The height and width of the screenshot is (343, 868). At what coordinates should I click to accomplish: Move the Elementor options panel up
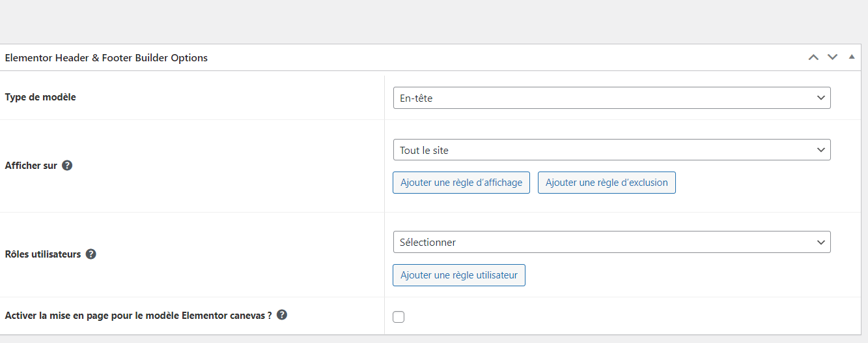click(x=813, y=57)
